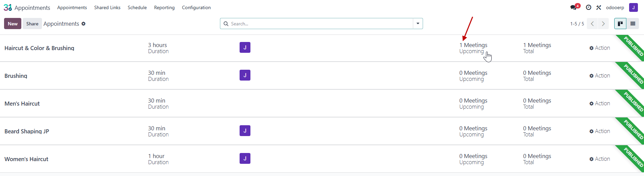Expand the search options dropdown

[418, 24]
